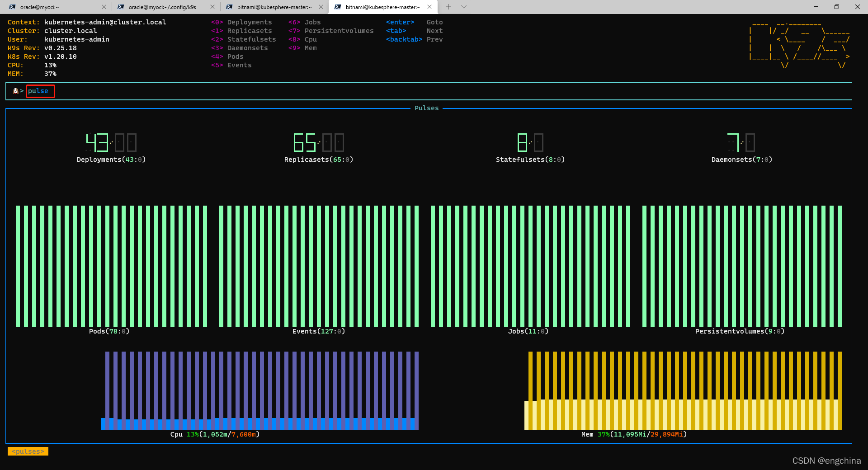The height and width of the screenshot is (470, 868).
Task: Click the pulse command input text
Action: (x=38, y=91)
